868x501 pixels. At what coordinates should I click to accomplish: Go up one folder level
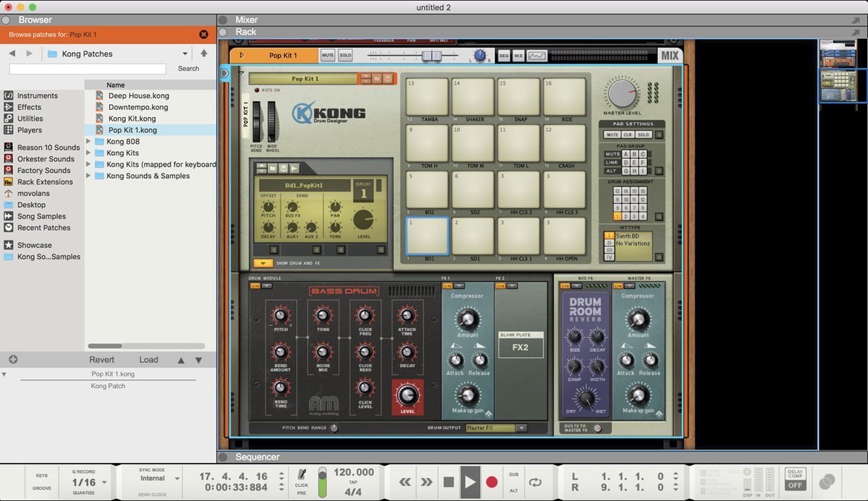click(204, 53)
